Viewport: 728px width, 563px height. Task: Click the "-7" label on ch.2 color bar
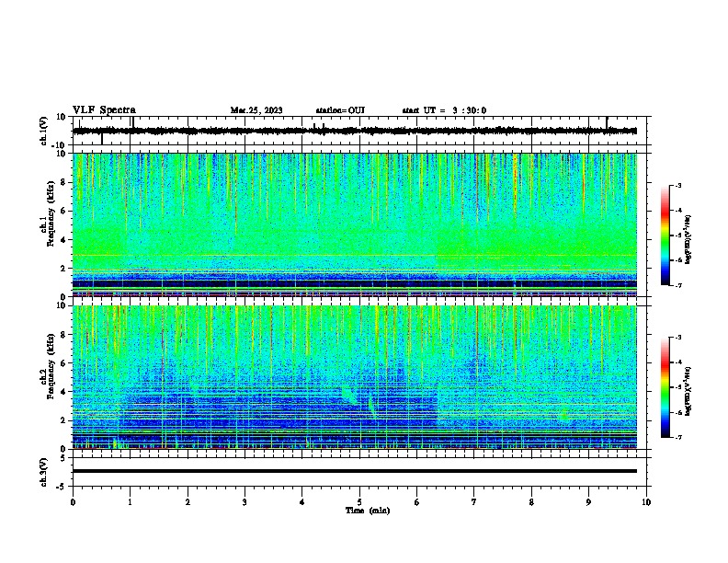[x=678, y=437]
